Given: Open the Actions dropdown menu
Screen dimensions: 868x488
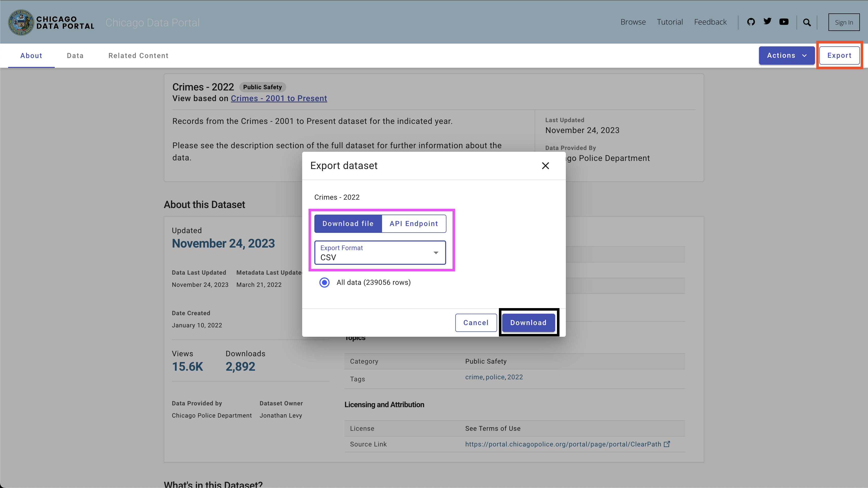Looking at the screenshot, I should [x=786, y=55].
